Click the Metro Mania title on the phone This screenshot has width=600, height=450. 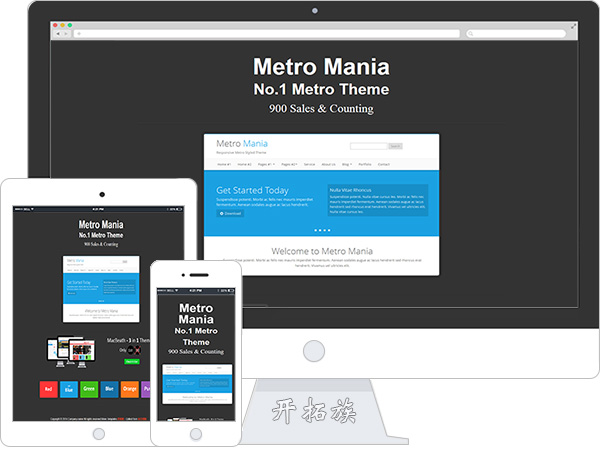(196, 314)
